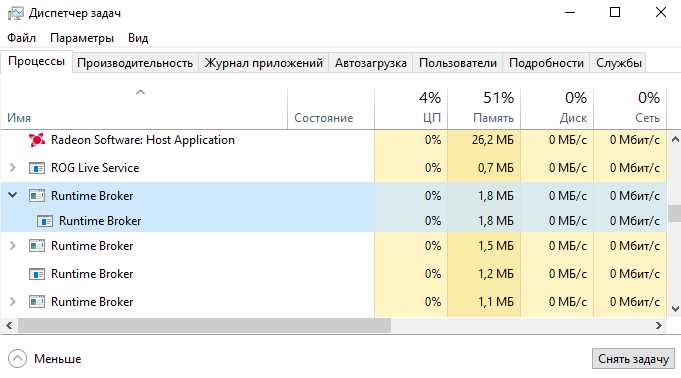Select the child Runtime Broker process name
Screen dimensions: 681x378
pos(100,221)
